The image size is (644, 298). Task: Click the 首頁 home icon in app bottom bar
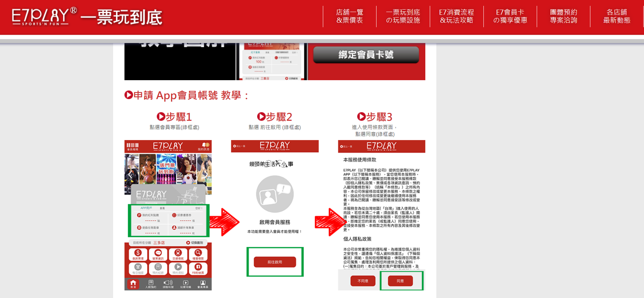click(x=133, y=284)
